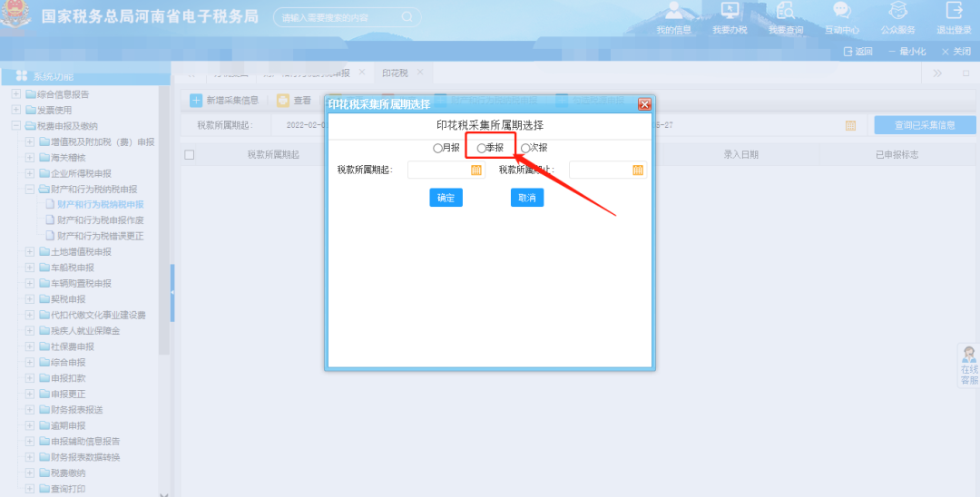980x497 pixels.
Task: Open 财产和行为税申报作废 tree item
Action: coord(100,220)
